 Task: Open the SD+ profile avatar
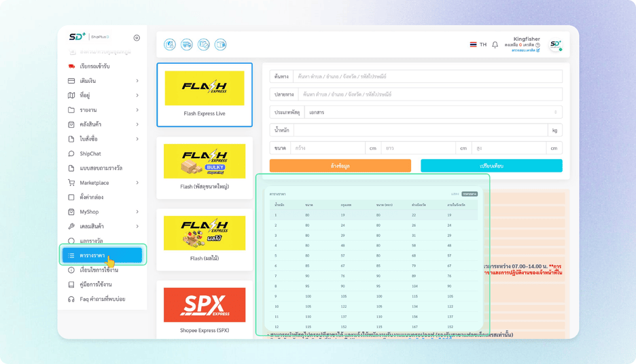(555, 45)
